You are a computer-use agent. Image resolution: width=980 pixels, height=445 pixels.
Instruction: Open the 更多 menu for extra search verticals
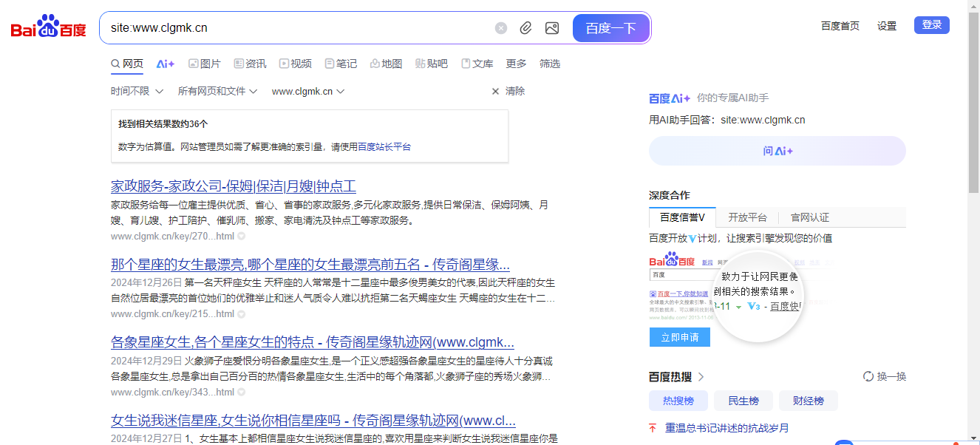point(516,64)
